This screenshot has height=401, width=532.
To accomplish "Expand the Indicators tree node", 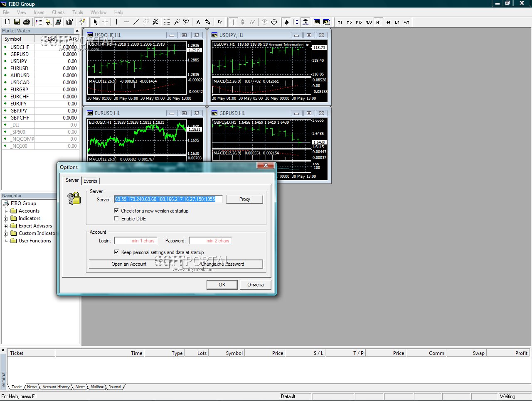I will (x=6, y=219).
